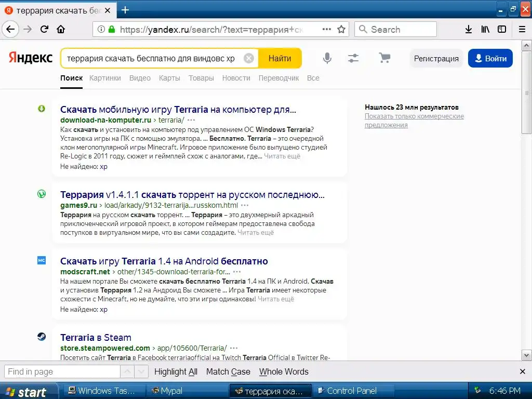Open Yandex search filter settings
Viewport: 532px width, 399px height.
click(x=353, y=58)
